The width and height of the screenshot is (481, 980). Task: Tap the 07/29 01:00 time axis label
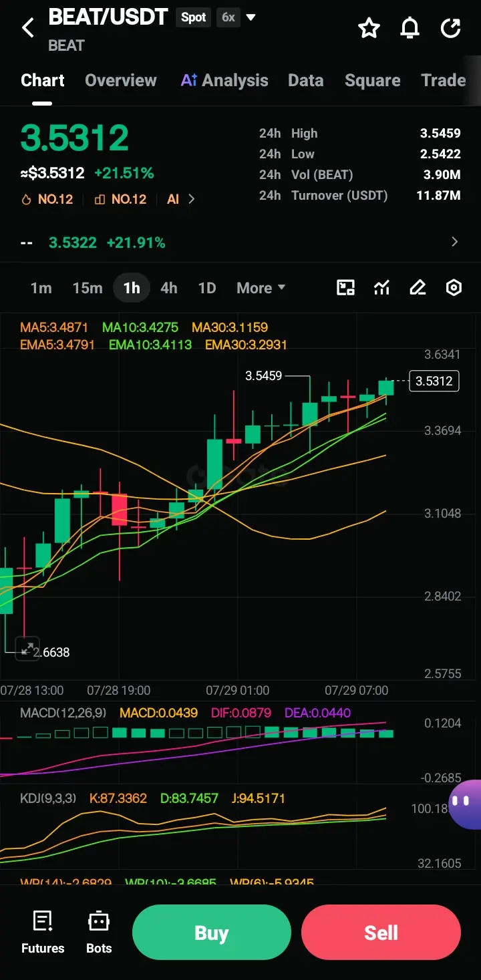pyautogui.click(x=238, y=690)
